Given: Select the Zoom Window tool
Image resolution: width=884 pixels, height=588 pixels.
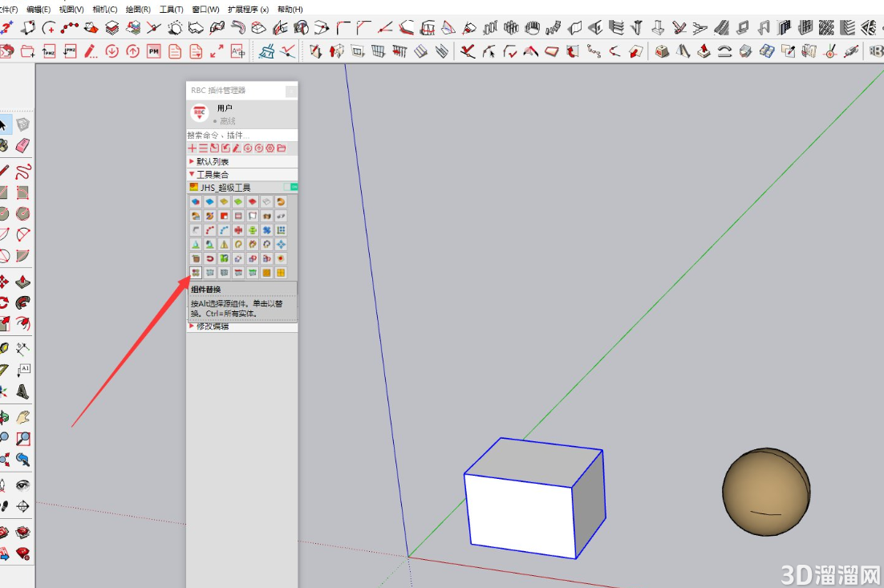Looking at the screenshot, I should coord(22,439).
